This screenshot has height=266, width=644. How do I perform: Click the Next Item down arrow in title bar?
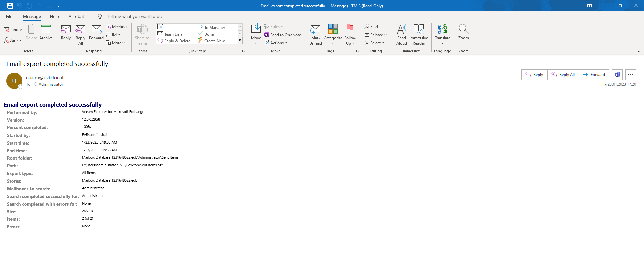pos(49,6)
